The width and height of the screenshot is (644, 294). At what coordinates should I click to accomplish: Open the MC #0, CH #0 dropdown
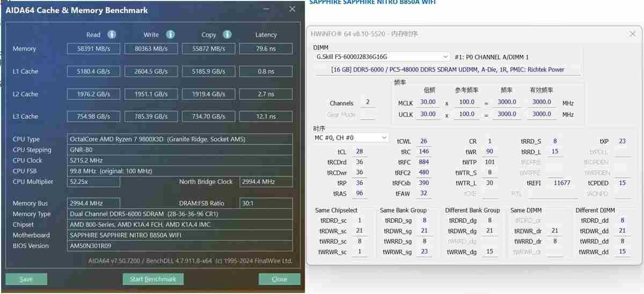pos(351,138)
